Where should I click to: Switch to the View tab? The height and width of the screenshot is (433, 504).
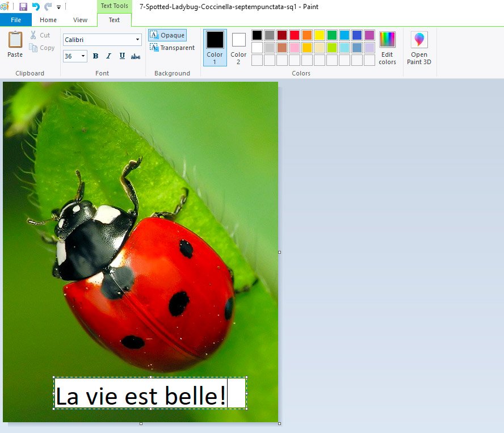80,20
